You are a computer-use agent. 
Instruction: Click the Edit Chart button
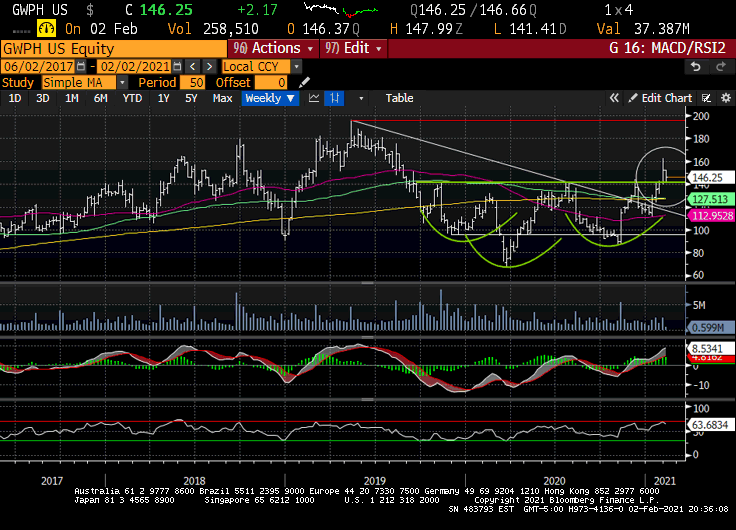click(x=660, y=98)
